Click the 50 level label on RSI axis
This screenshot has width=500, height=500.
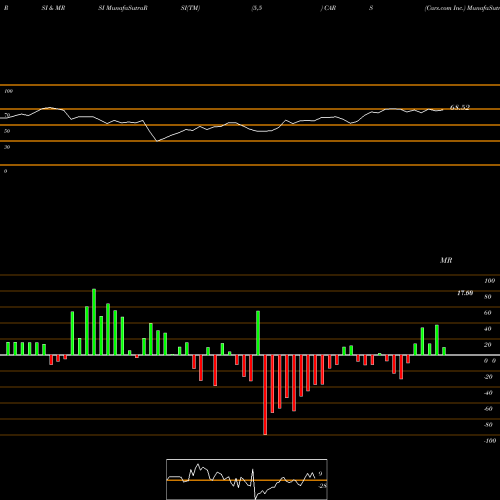coord(7,131)
